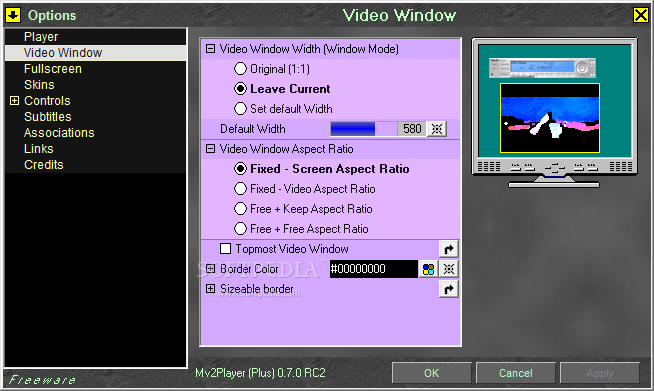
Task: Collapse Video Window Aspect Ratio section
Action: point(211,149)
